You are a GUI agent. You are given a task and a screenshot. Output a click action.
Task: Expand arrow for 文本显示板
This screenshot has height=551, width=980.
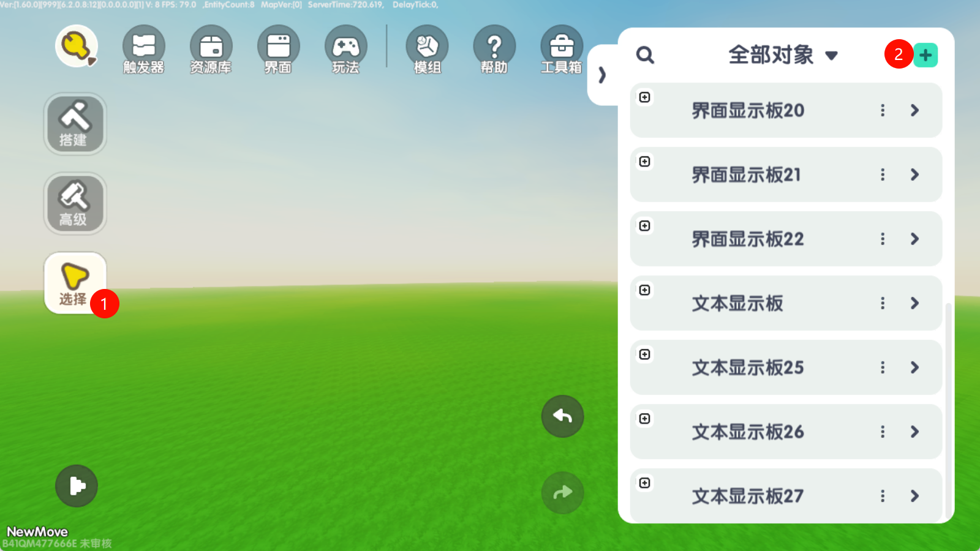[914, 303]
